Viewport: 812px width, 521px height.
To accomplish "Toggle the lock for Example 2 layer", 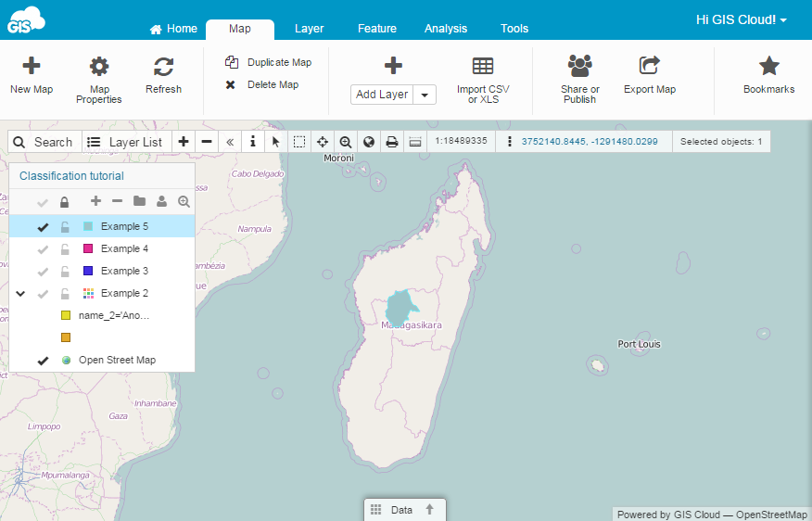I will point(65,293).
